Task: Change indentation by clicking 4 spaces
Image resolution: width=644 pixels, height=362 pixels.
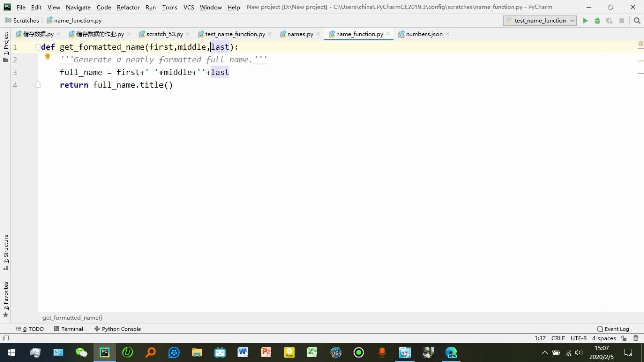Action: point(604,338)
